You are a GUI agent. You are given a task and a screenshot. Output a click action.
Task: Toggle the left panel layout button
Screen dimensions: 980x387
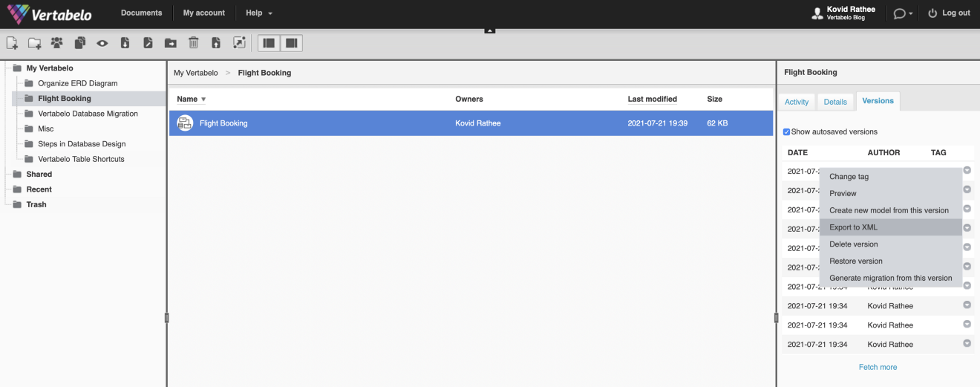(269, 43)
